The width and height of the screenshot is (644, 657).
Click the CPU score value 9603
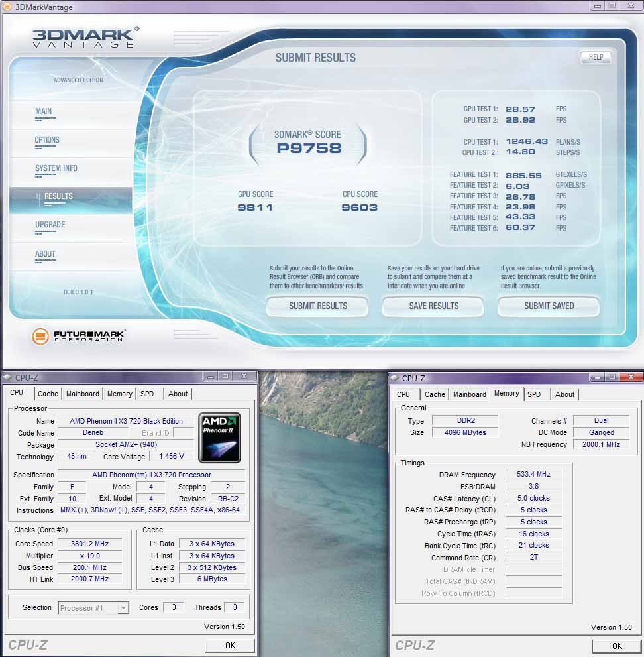(359, 208)
